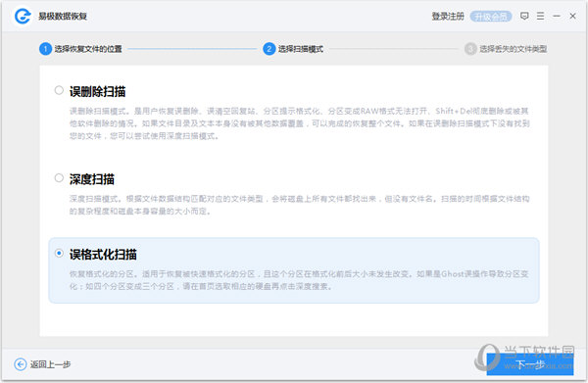This screenshot has height=383, width=588.
Task: Click the 恢复格式化的分区 description paragraph
Action: (299, 280)
